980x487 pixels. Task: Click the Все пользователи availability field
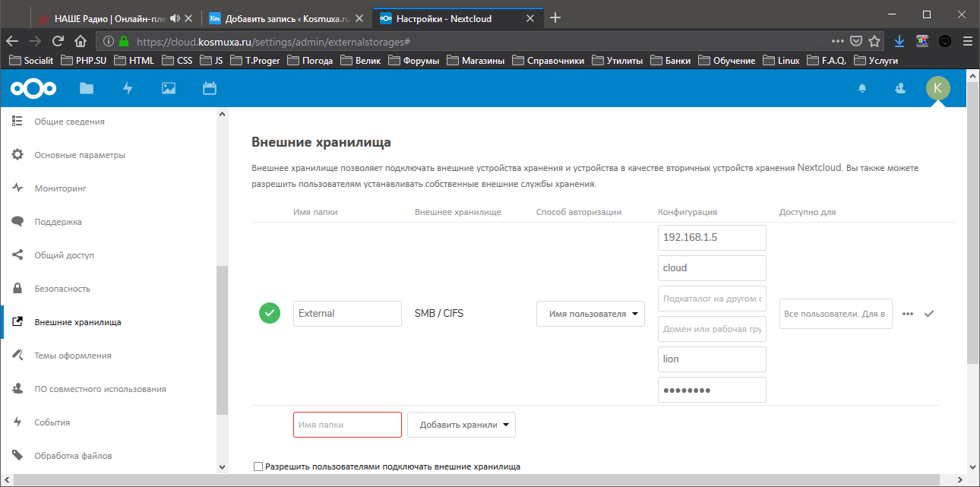[836, 314]
